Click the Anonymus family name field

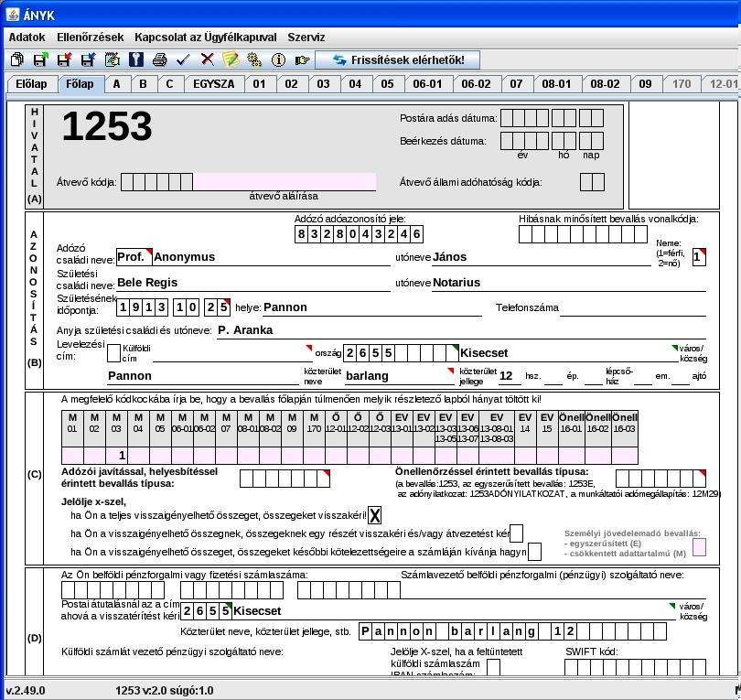(x=272, y=257)
